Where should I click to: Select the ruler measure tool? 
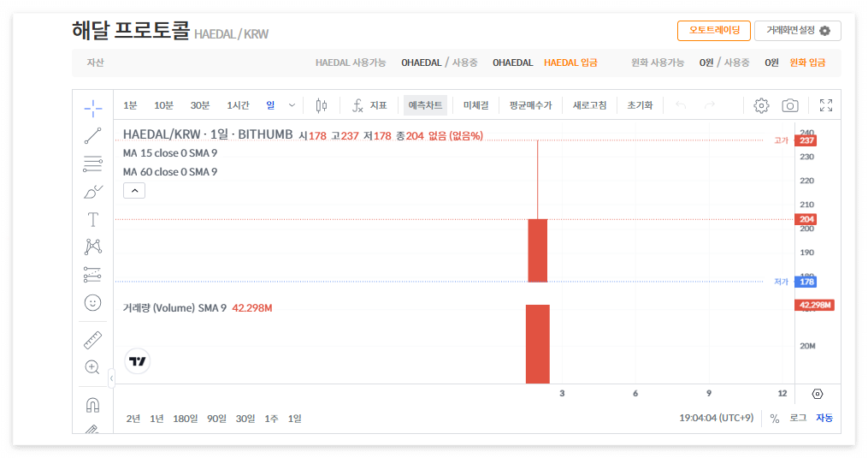[x=93, y=340]
